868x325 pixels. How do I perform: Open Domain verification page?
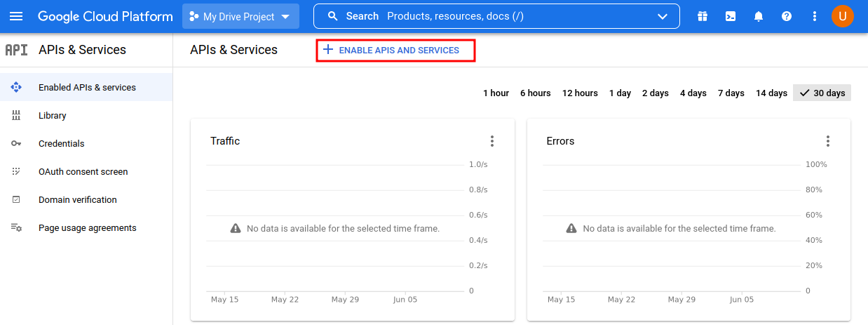[86, 199]
